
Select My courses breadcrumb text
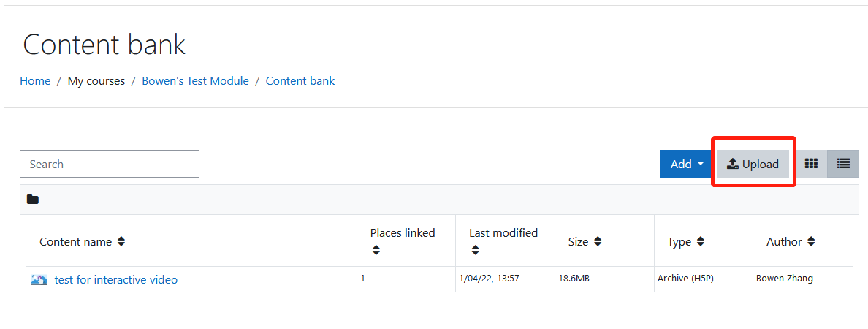(96, 81)
